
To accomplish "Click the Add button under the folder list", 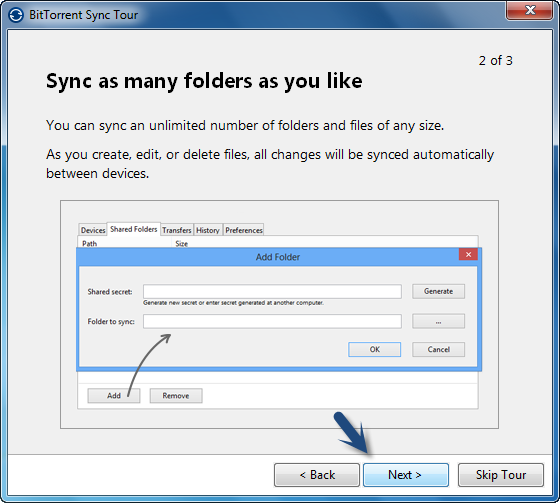I will [114, 395].
